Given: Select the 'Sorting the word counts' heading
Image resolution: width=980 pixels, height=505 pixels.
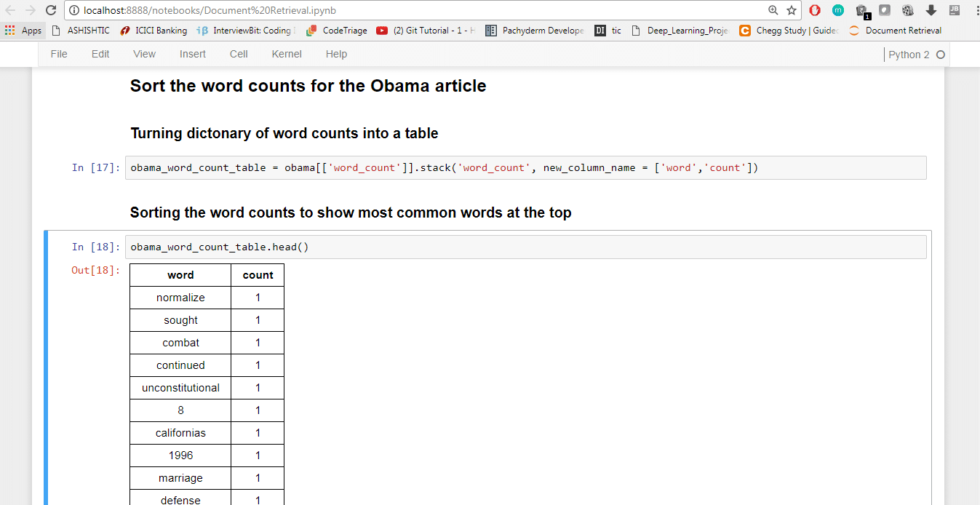Looking at the screenshot, I should 351,212.
